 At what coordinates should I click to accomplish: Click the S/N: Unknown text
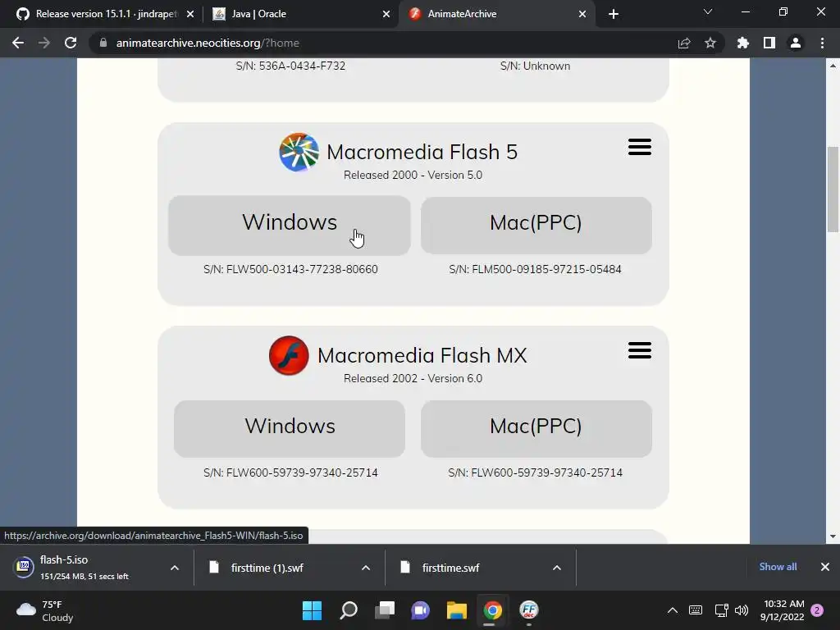(x=535, y=66)
